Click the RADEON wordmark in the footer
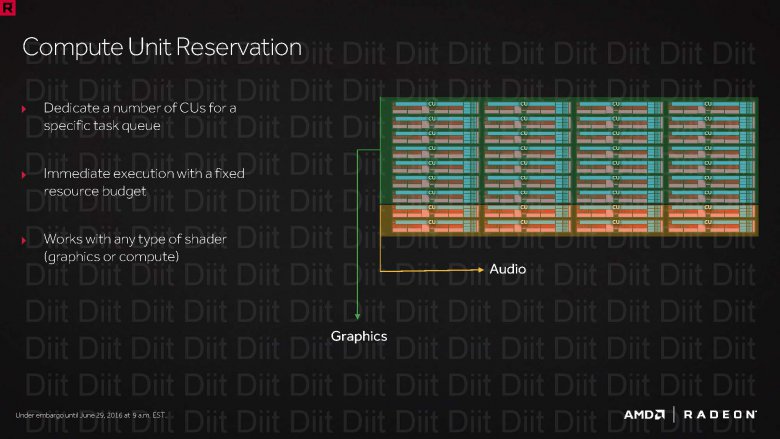The height and width of the screenshot is (439, 780). (x=721, y=414)
